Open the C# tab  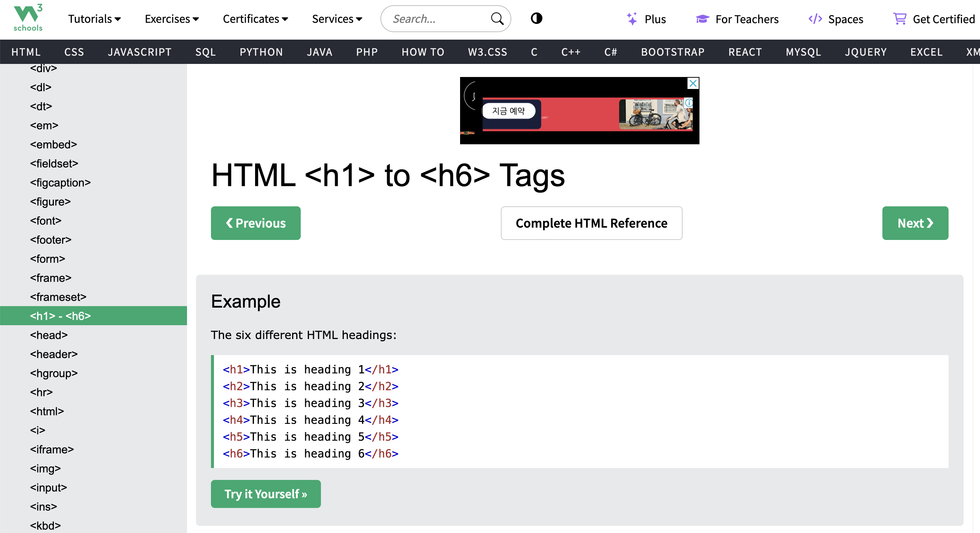(x=610, y=52)
